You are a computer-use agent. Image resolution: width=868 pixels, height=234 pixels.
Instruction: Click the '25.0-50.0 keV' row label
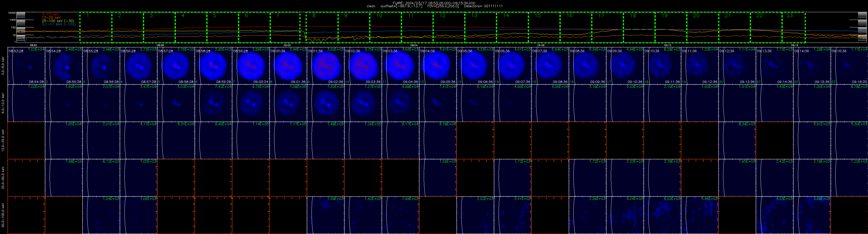[x=3, y=177]
